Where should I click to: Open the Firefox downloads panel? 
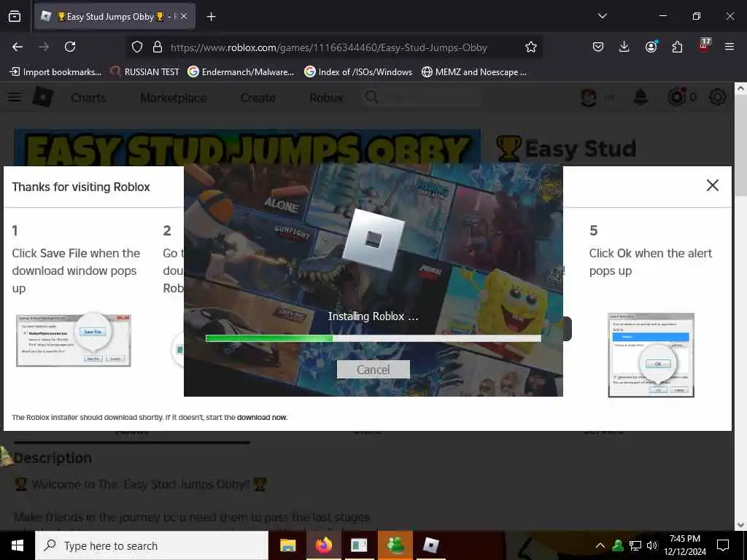[x=624, y=47]
